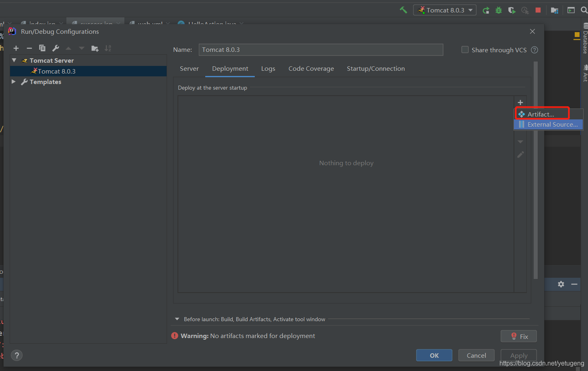
Task: Open run configuration dropdown Tomcat 8.0.3
Action: point(445,10)
